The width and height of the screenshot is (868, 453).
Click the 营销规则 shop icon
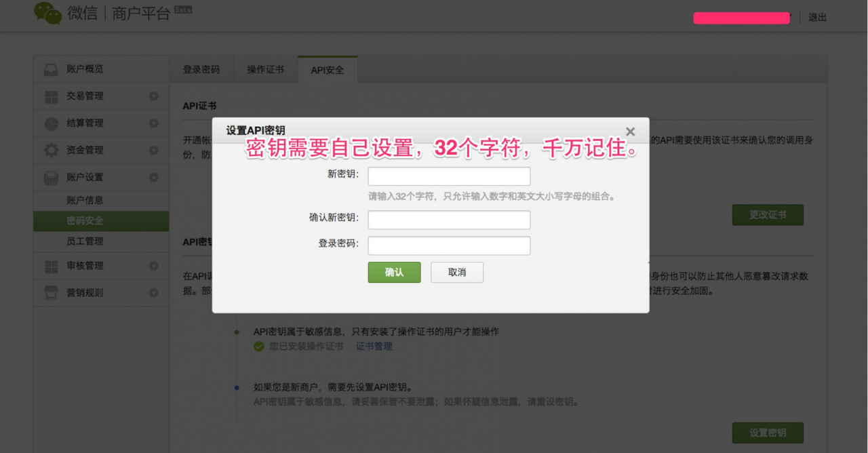51,293
